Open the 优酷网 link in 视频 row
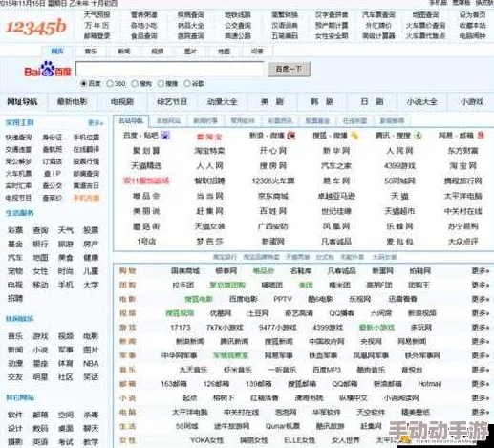The image size is (494, 448). click(221, 313)
